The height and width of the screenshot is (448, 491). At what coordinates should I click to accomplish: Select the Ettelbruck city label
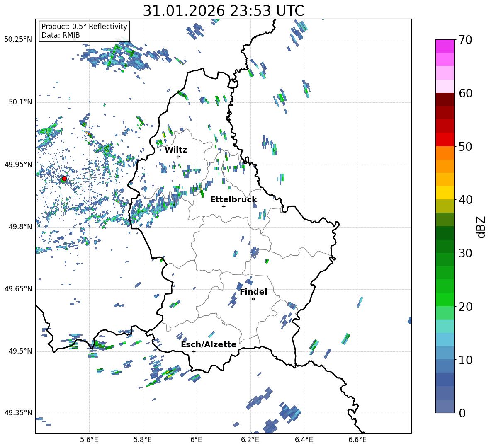click(x=233, y=199)
